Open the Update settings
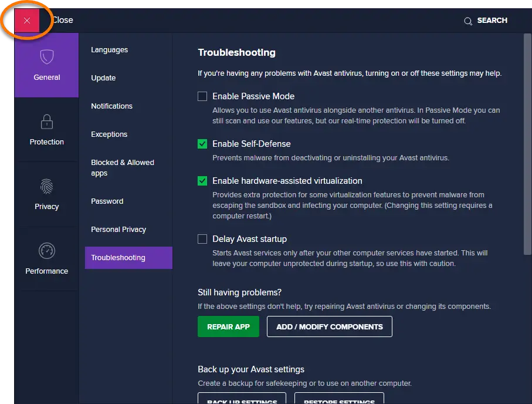This screenshot has height=404, width=532. click(103, 78)
